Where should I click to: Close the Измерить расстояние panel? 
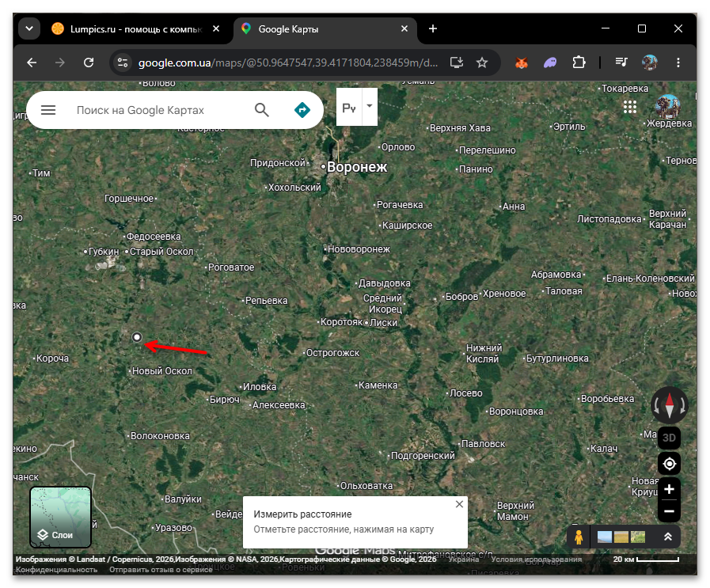(459, 504)
